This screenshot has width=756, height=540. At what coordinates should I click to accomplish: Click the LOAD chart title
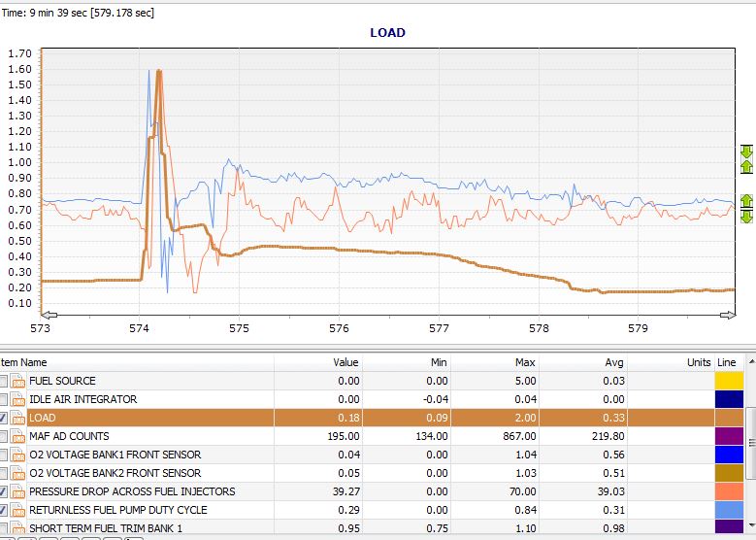click(x=387, y=33)
